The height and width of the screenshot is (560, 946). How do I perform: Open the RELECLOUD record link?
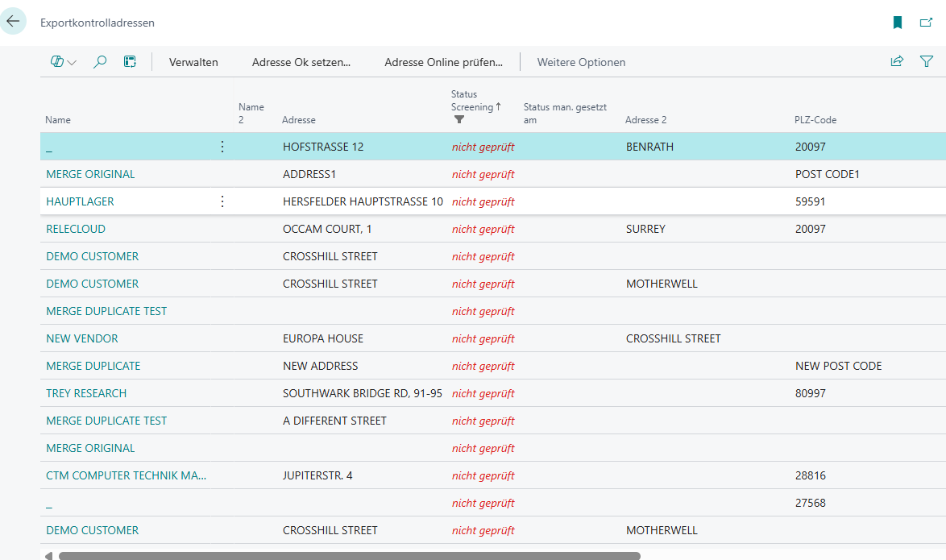tap(76, 229)
